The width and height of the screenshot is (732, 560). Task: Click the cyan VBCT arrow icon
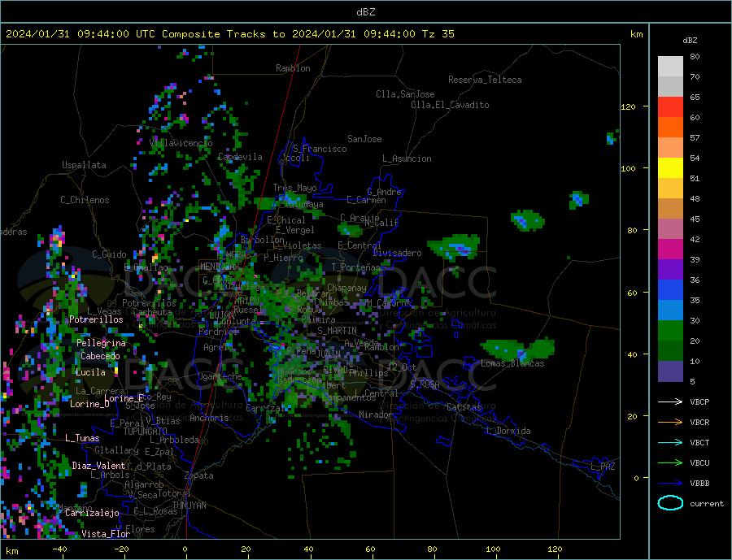click(x=670, y=442)
